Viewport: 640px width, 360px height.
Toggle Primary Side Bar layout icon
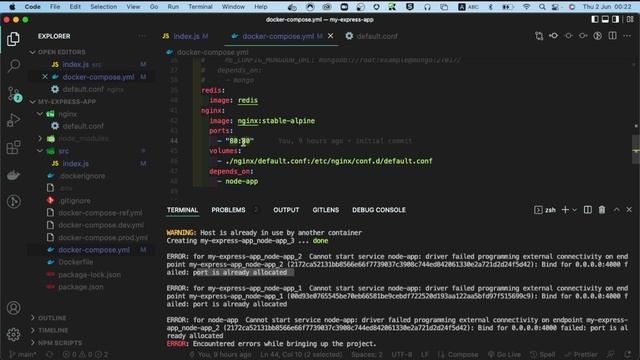(x=595, y=19)
